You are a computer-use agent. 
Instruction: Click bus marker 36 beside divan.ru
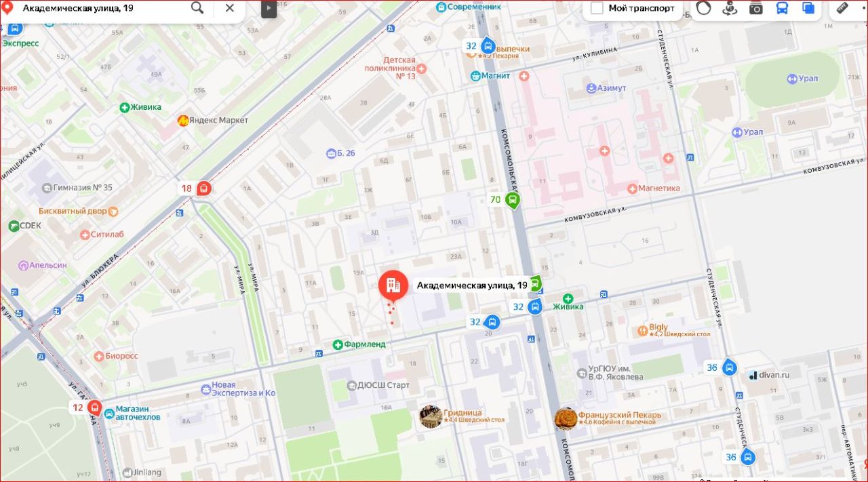[x=729, y=368]
